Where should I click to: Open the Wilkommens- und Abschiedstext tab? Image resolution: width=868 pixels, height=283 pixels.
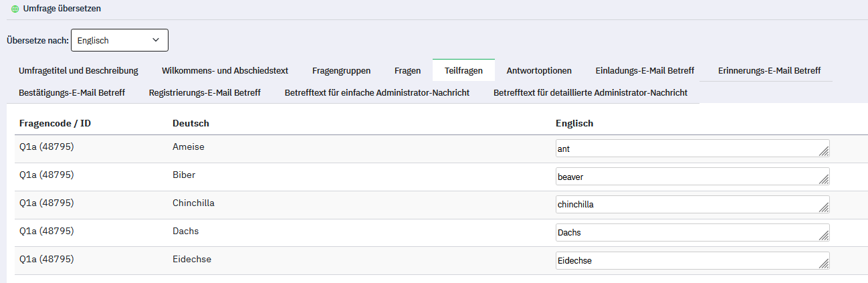click(225, 70)
